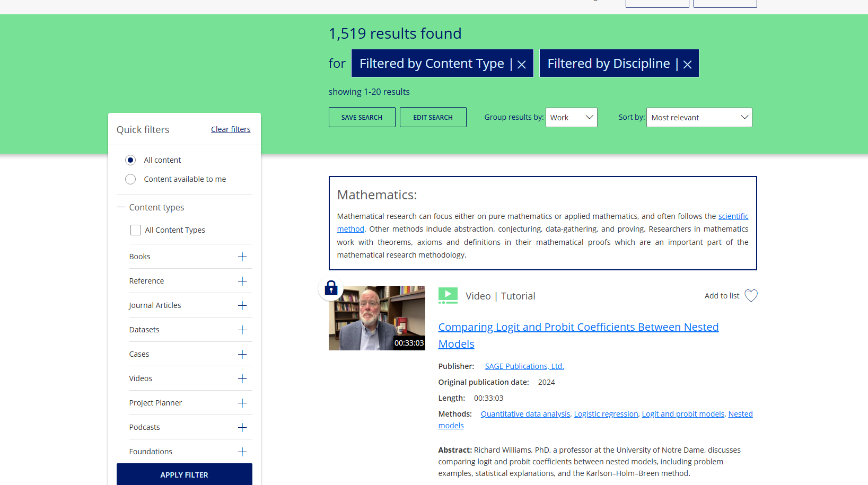The image size is (868, 485).
Task: Select Content available to me option
Action: click(130, 179)
